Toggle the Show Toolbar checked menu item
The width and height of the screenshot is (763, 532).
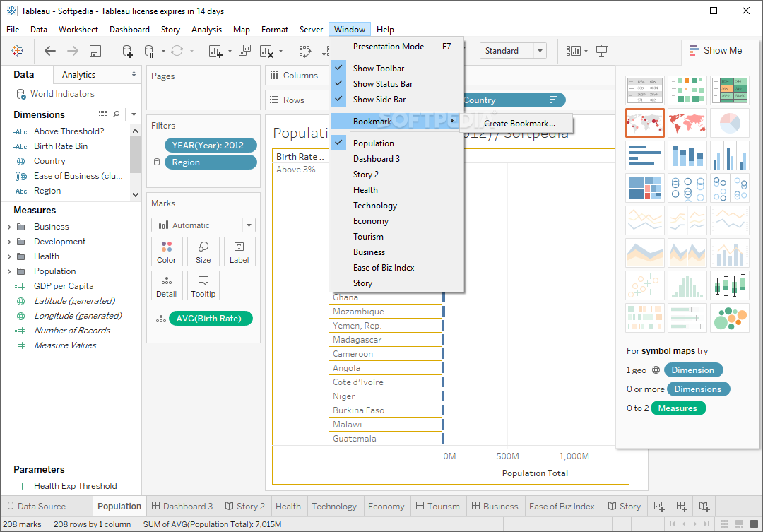[x=396, y=68]
